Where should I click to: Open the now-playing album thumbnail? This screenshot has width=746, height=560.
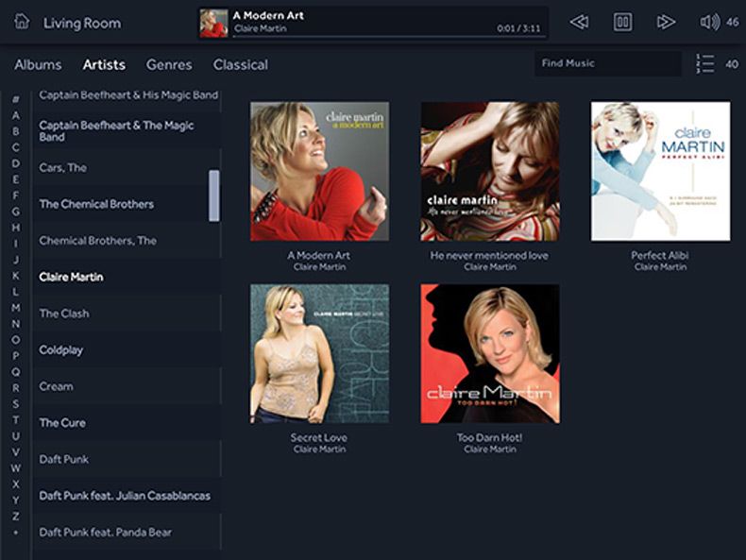tap(213, 23)
